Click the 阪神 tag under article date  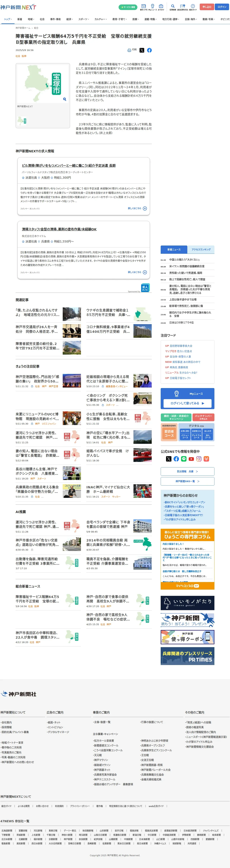tap(24, 56)
